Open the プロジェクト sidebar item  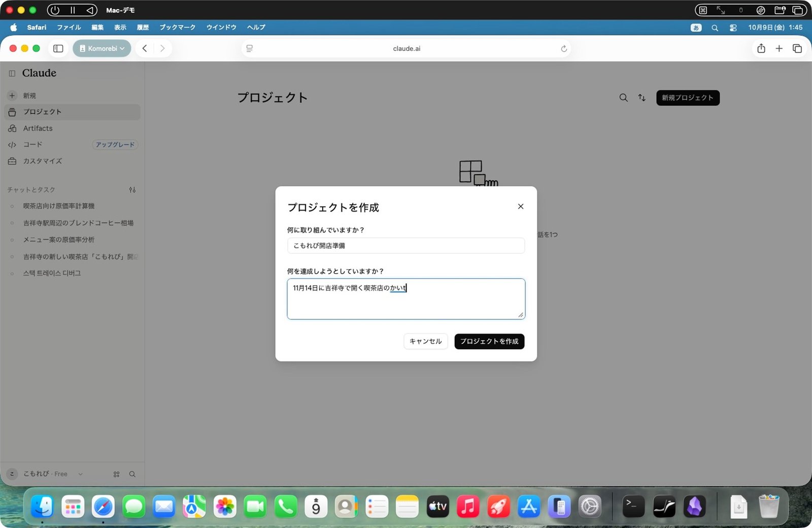[x=72, y=112]
